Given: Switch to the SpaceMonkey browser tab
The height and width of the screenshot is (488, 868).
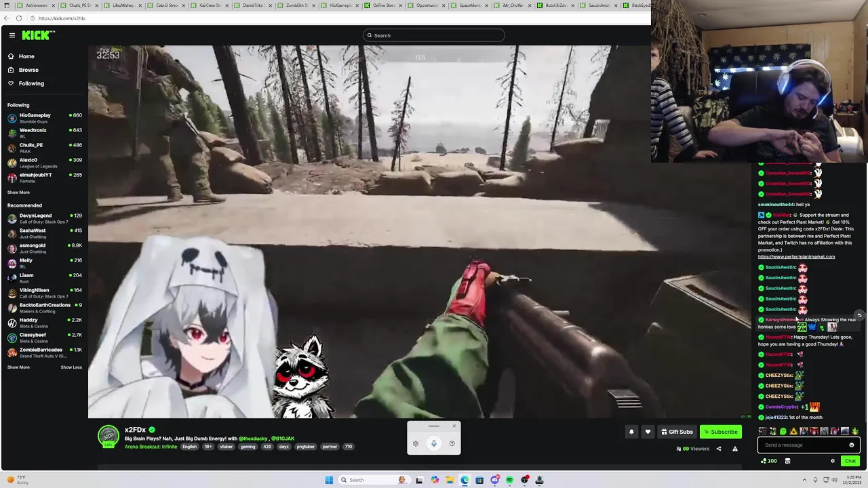Looking at the screenshot, I should coord(470,5).
